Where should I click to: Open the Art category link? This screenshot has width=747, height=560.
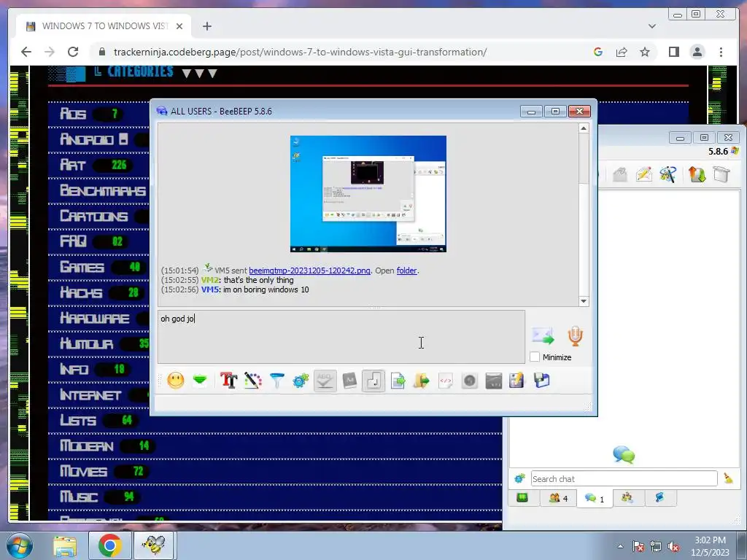[72, 166]
